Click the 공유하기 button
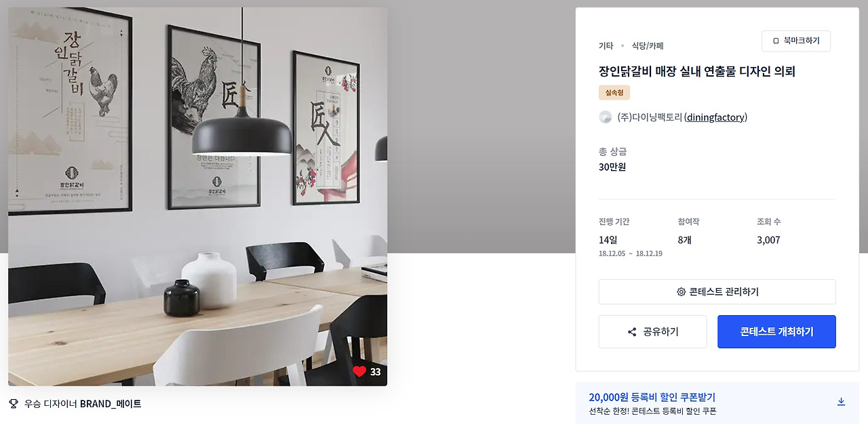This screenshot has width=868, height=431. point(652,332)
